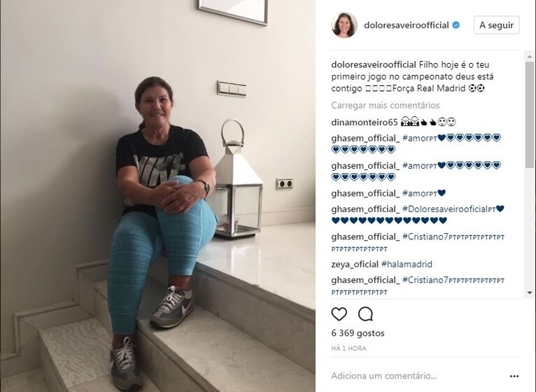Open doloresaveiroofficial username in header
The height and width of the screenshot is (392, 536).
tap(407, 25)
